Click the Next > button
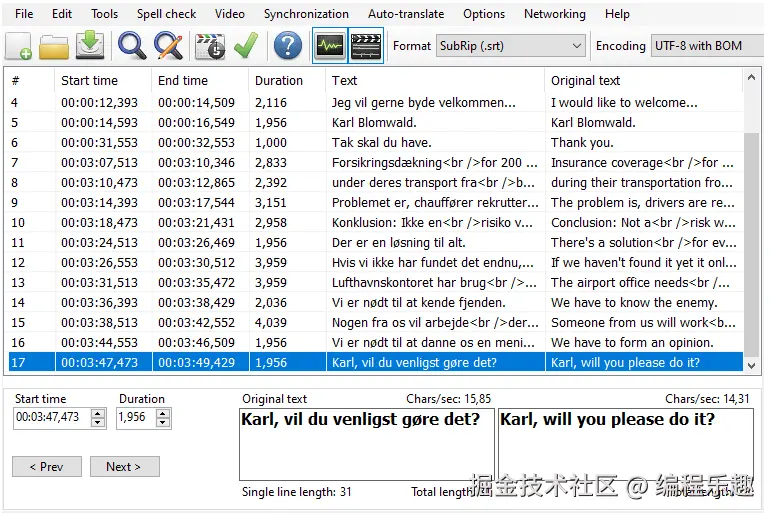771x516 pixels. tap(124, 466)
